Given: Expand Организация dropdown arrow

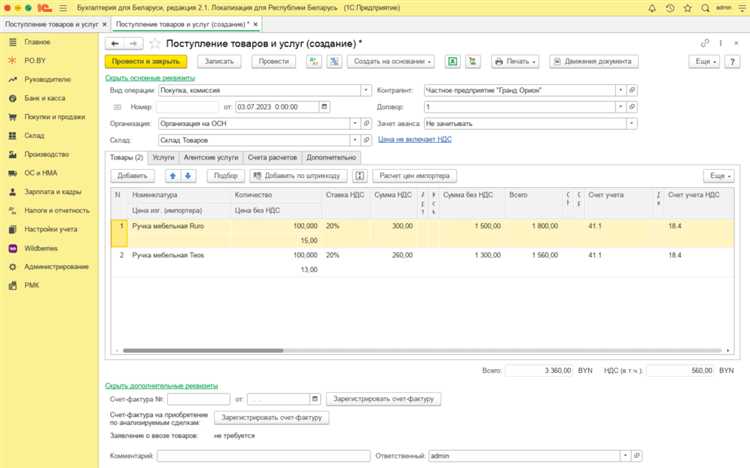Looking at the screenshot, I should [355, 123].
